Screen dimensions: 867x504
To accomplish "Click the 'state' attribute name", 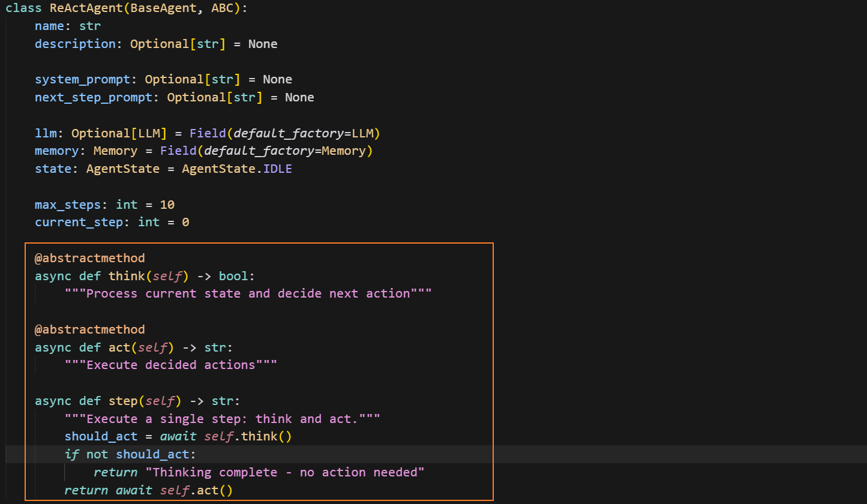I will [53, 169].
